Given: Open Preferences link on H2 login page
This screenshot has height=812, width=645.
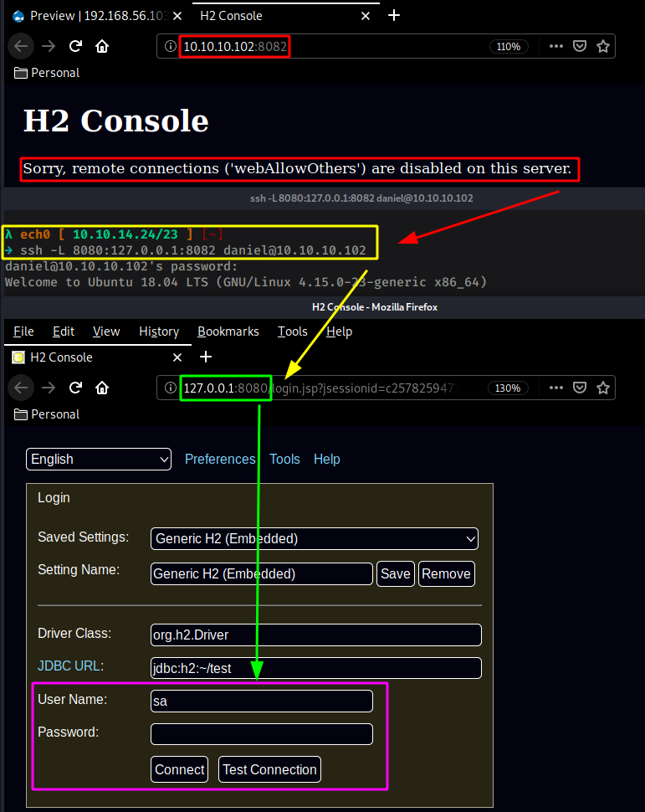Looking at the screenshot, I should click(220, 460).
